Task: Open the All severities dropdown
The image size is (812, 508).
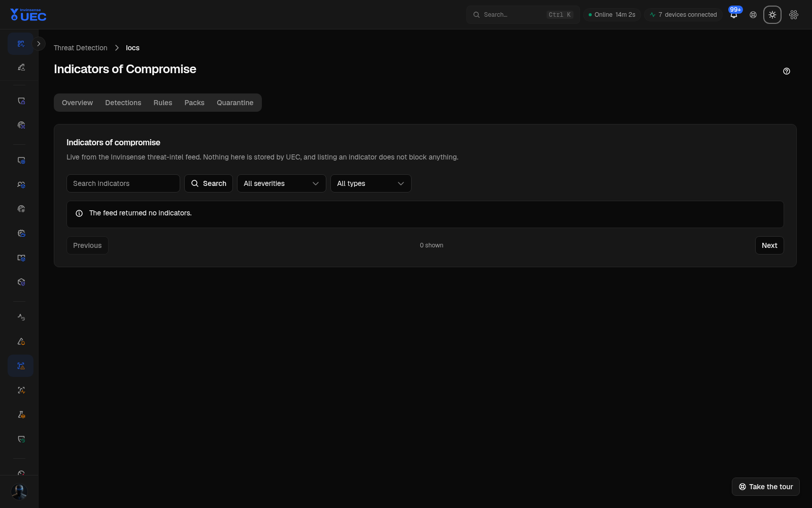Action: pos(282,183)
